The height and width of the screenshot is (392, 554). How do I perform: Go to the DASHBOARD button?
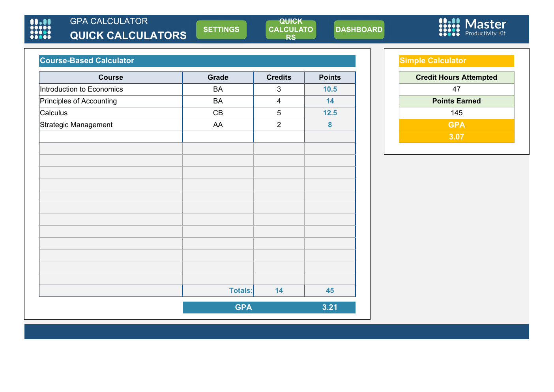[359, 30]
